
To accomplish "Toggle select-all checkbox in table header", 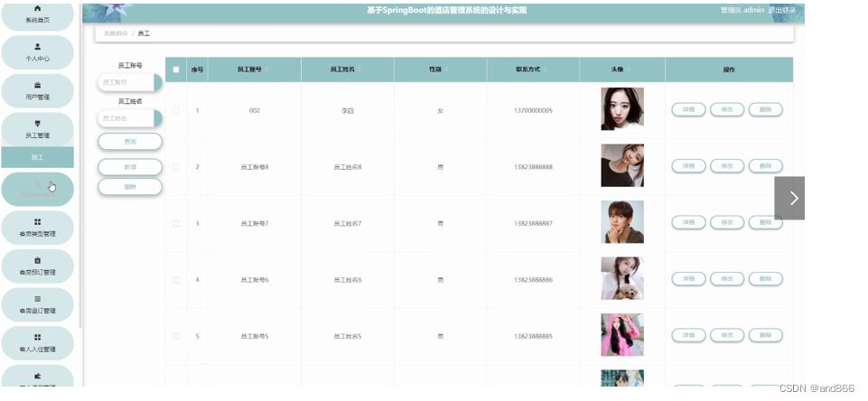I will 176,70.
